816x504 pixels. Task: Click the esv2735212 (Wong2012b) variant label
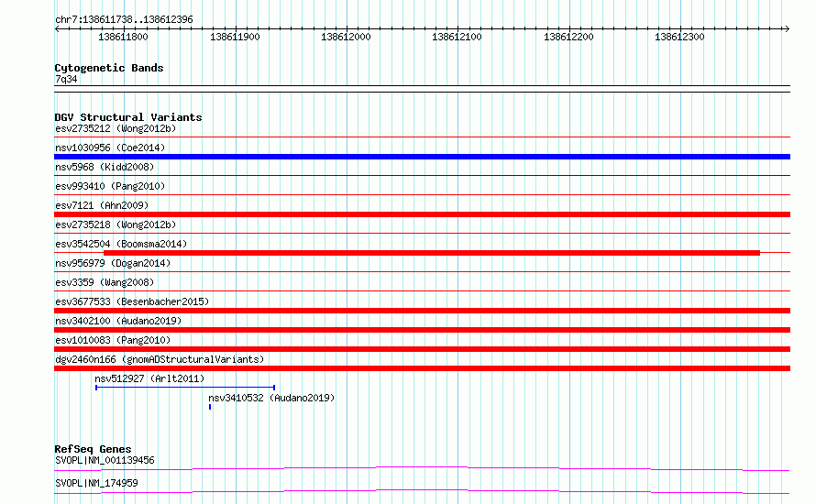[116, 128]
